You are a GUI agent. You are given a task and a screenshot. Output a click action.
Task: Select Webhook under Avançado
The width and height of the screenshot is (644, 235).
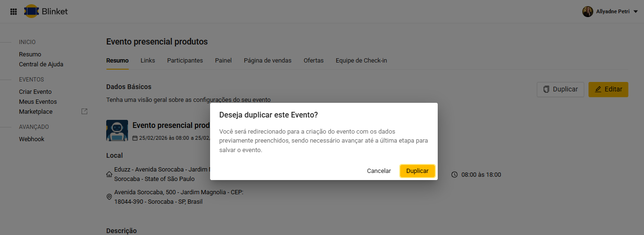point(31,139)
